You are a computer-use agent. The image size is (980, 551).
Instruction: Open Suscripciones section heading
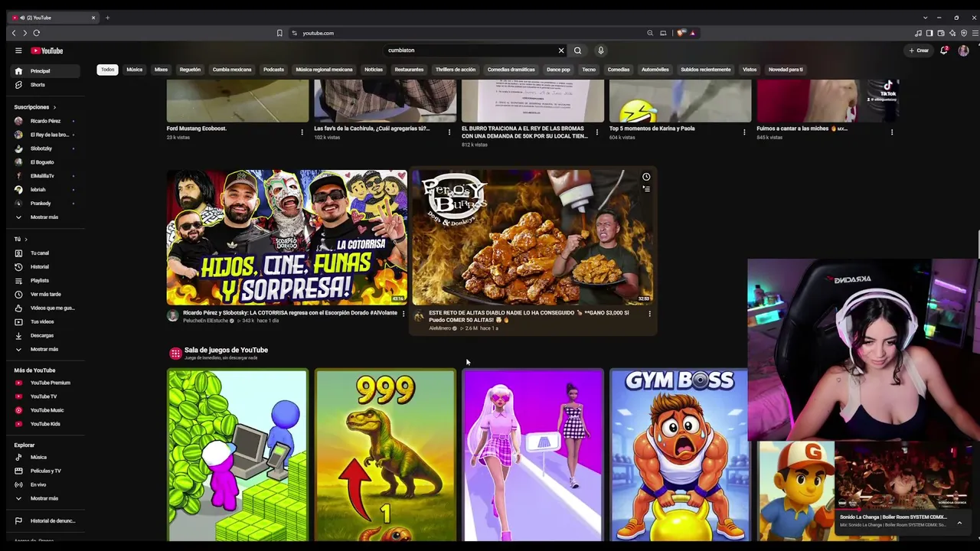click(34, 107)
